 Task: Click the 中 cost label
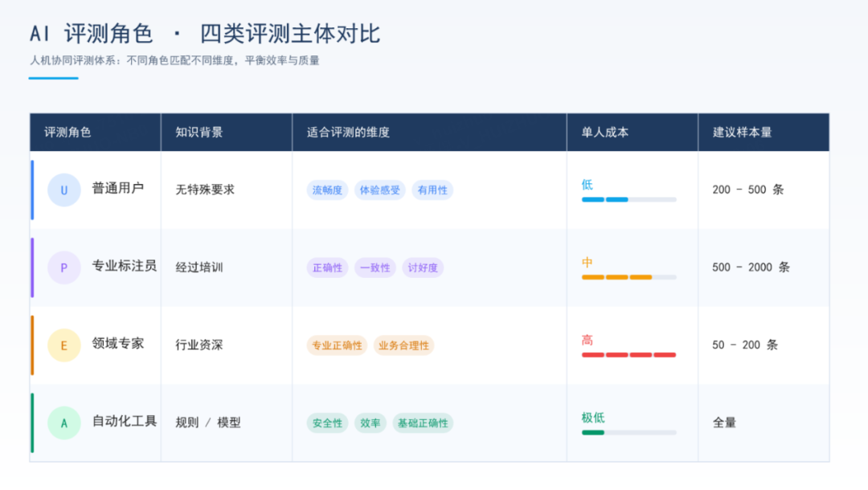point(587,263)
